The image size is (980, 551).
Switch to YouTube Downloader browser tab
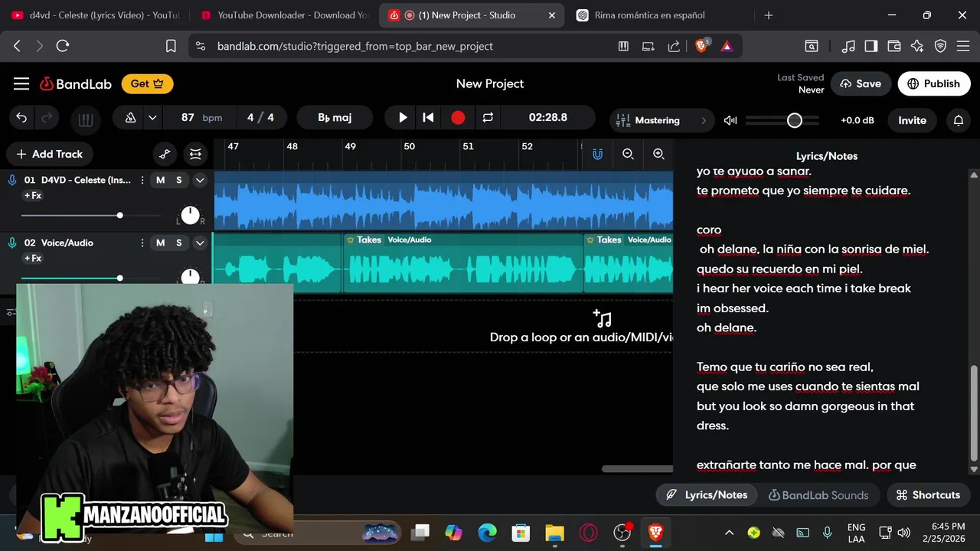coord(283,15)
